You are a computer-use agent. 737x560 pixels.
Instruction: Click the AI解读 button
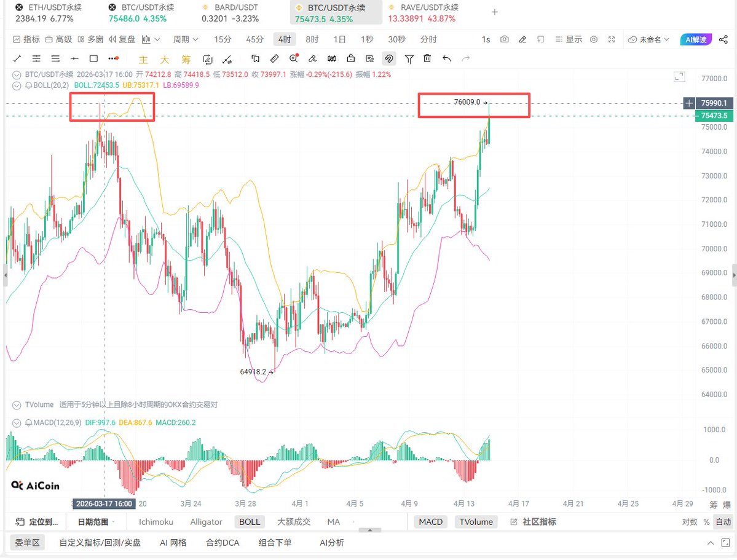696,39
